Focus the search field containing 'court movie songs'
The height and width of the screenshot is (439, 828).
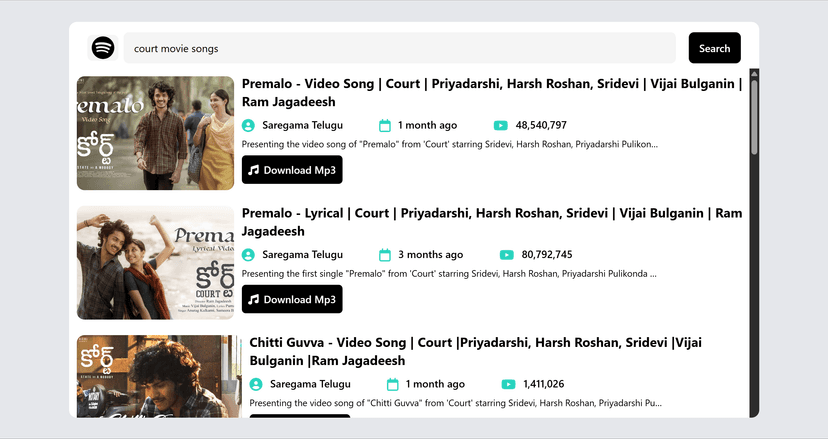click(x=399, y=48)
